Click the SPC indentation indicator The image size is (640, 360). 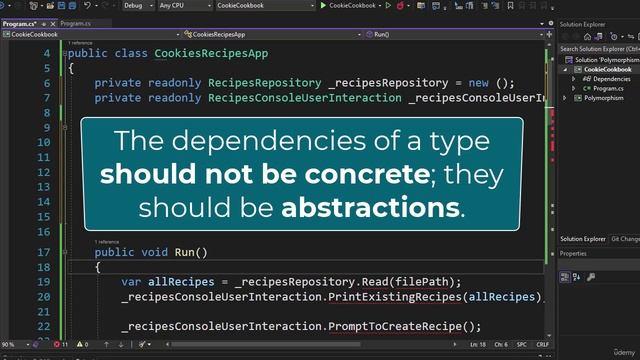click(x=522, y=344)
